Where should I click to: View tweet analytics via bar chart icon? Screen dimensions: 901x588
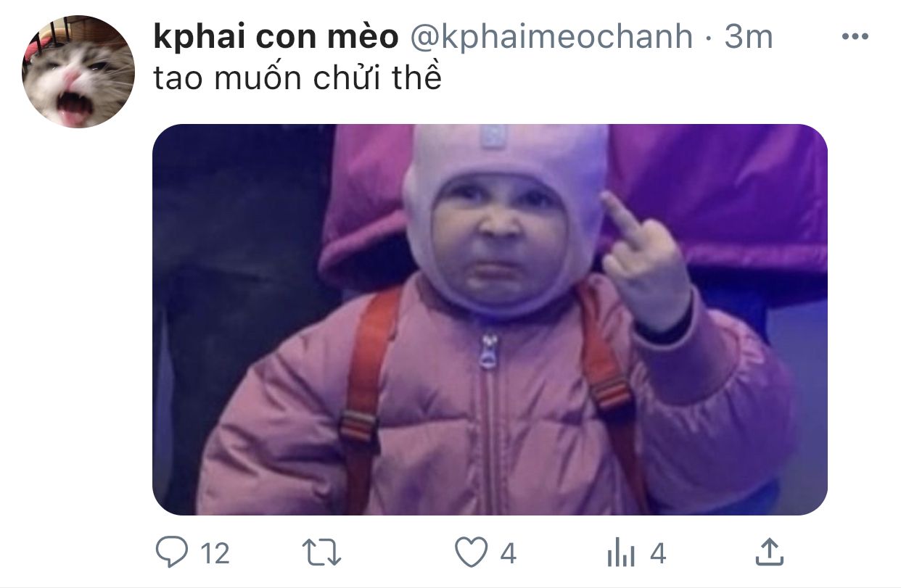620,555
